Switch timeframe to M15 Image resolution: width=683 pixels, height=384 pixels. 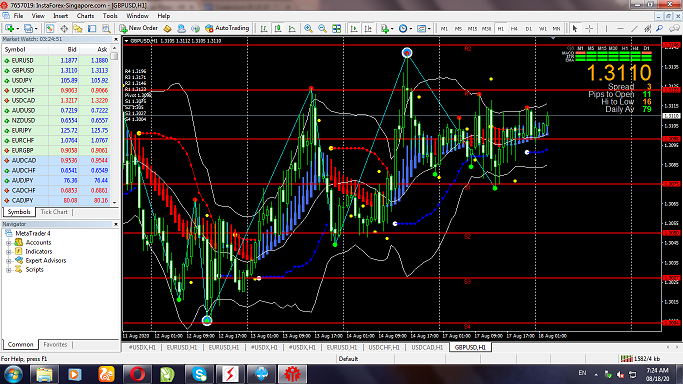[x=472, y=29]
